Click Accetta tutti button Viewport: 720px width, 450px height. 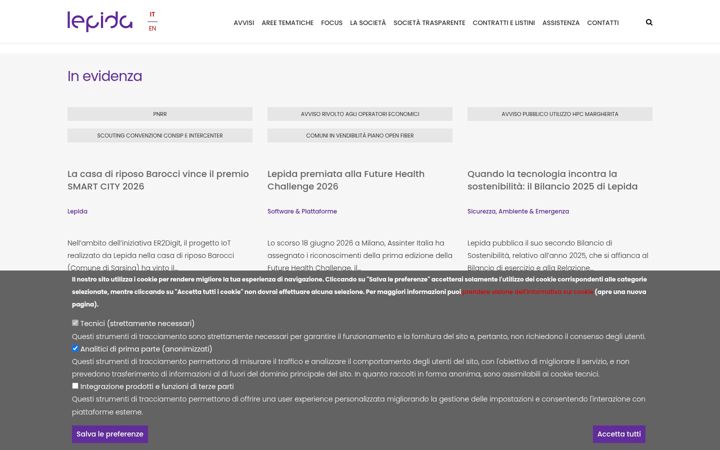619,434
